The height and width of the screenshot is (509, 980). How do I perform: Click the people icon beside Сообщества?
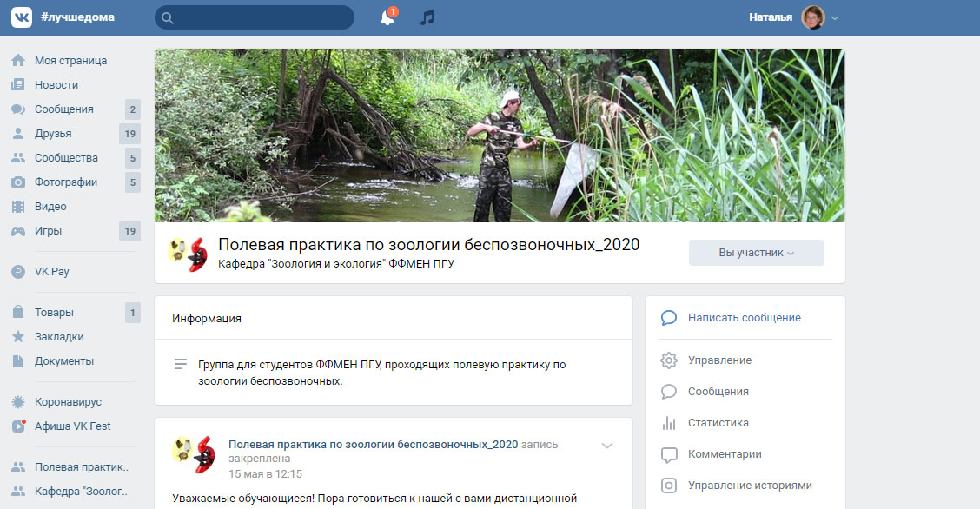(x=18, y=158)
